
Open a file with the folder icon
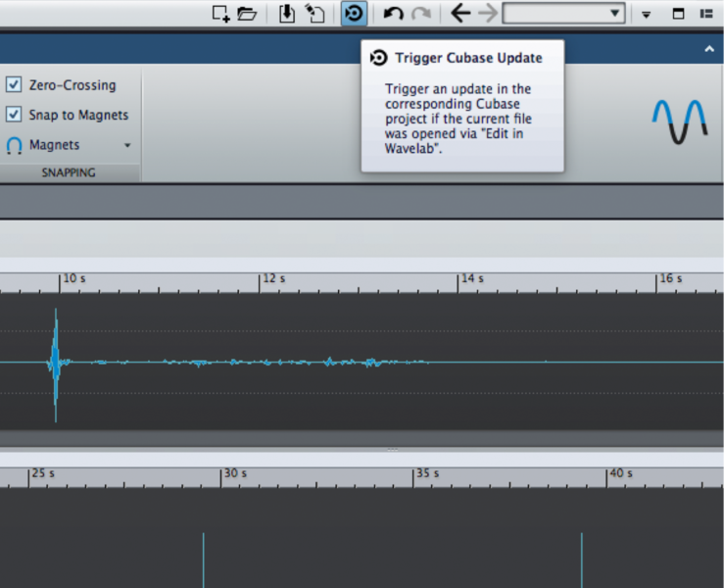[x=247, y=14]
